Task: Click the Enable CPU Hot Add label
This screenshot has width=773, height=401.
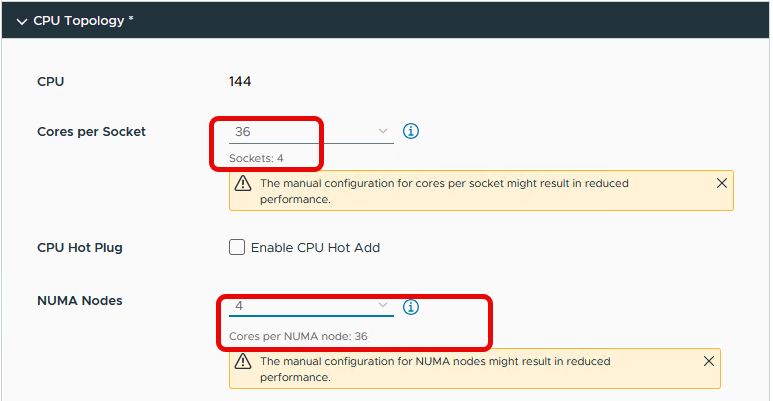Action: pos(315,247)
